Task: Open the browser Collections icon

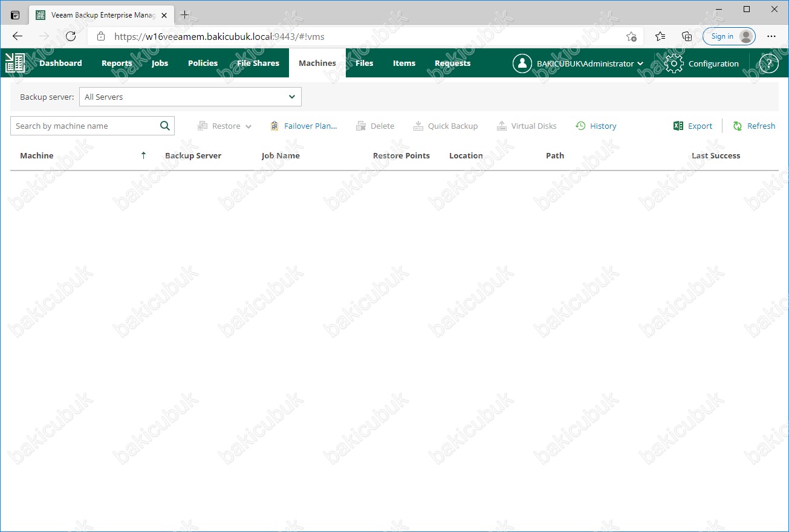Action: pyautogui.click(x=687, y=36)
